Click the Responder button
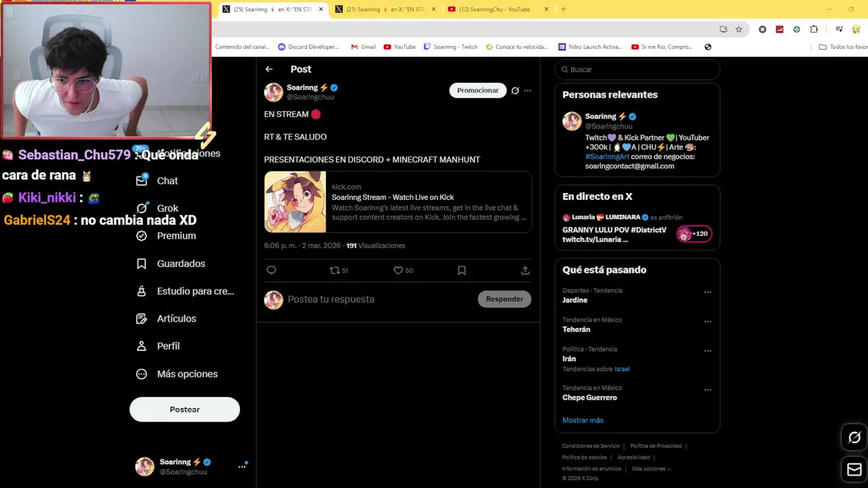The image size is (868, 488). point(505,299)
